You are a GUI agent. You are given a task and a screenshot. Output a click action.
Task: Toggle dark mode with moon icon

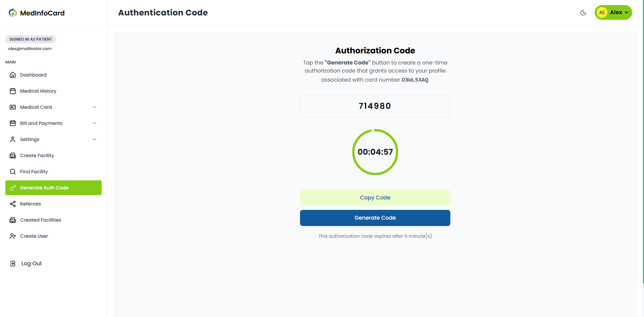(x=583, y=13)
